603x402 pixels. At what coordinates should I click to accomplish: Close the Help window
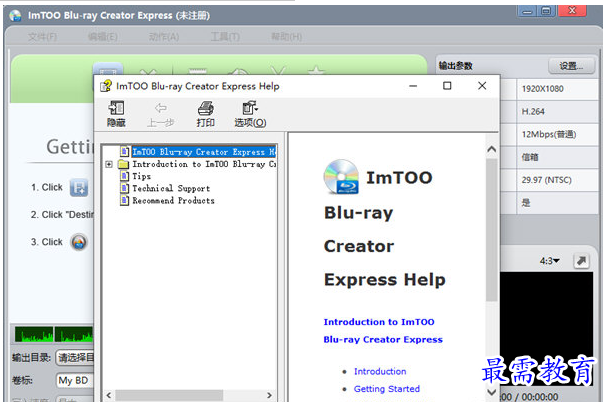[482, 86]
